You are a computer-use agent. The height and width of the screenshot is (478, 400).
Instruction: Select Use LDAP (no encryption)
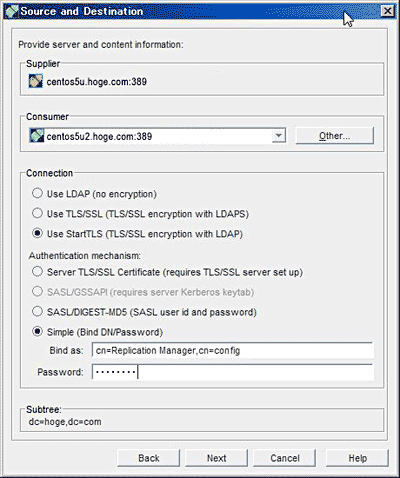point(37,193)
